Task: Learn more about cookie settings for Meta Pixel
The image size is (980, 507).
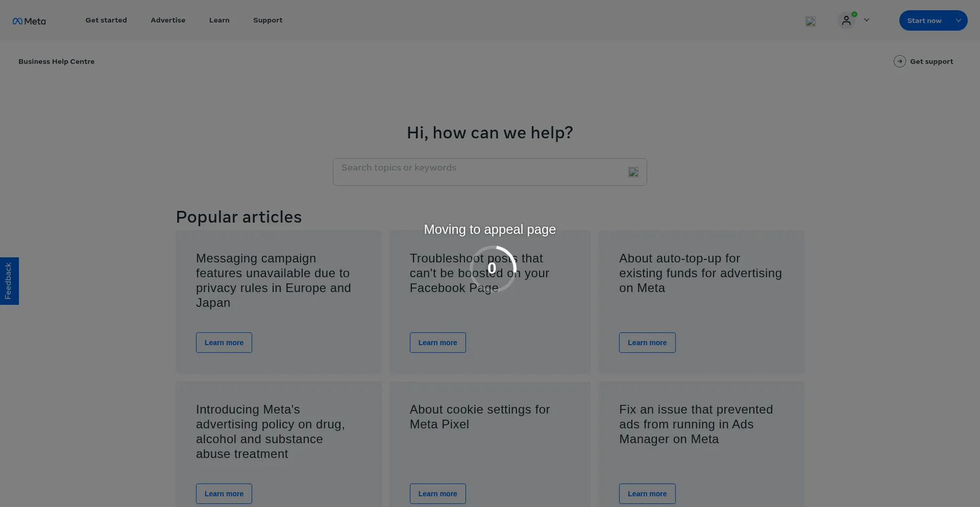Action: click(437, 494)
